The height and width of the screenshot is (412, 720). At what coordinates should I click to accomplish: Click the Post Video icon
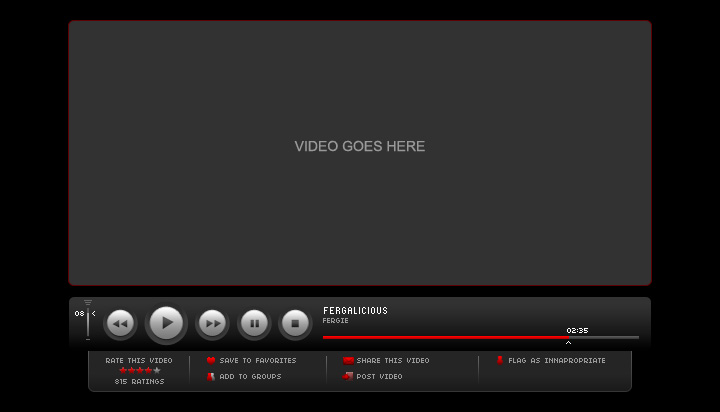click(x=348, y=377)
